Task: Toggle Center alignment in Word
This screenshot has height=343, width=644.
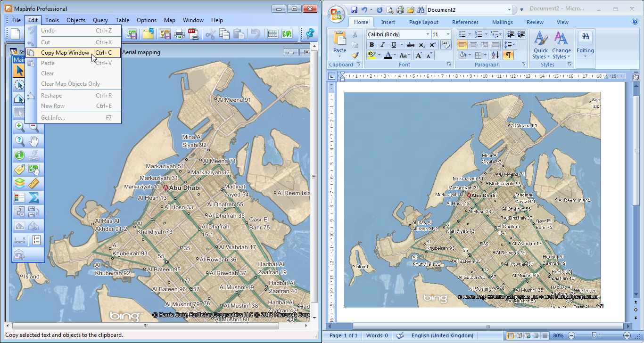Action: (473, 45)
